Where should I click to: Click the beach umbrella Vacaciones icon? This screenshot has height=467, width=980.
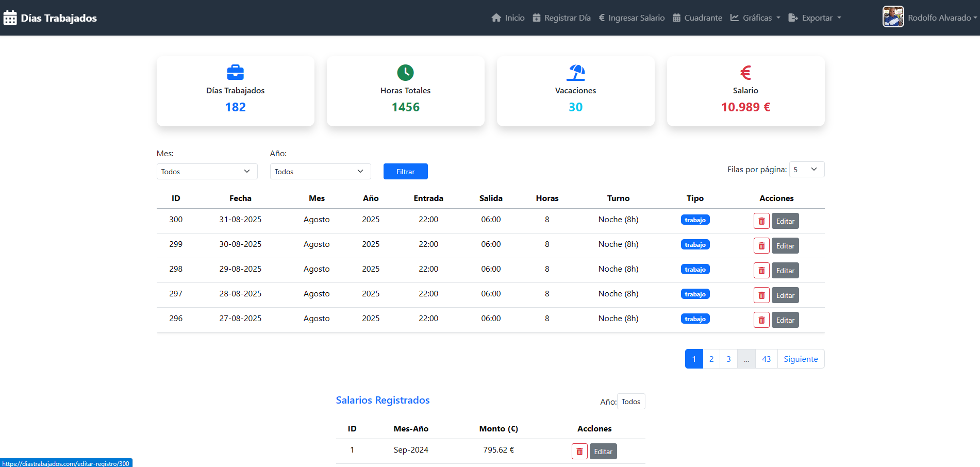click(575, 73)
